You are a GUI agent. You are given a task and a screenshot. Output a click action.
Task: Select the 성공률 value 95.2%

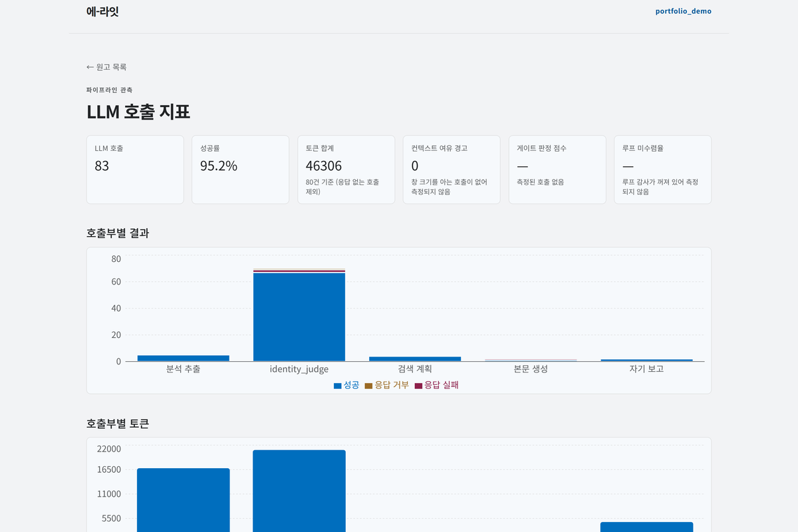click(x=219, y=166)
